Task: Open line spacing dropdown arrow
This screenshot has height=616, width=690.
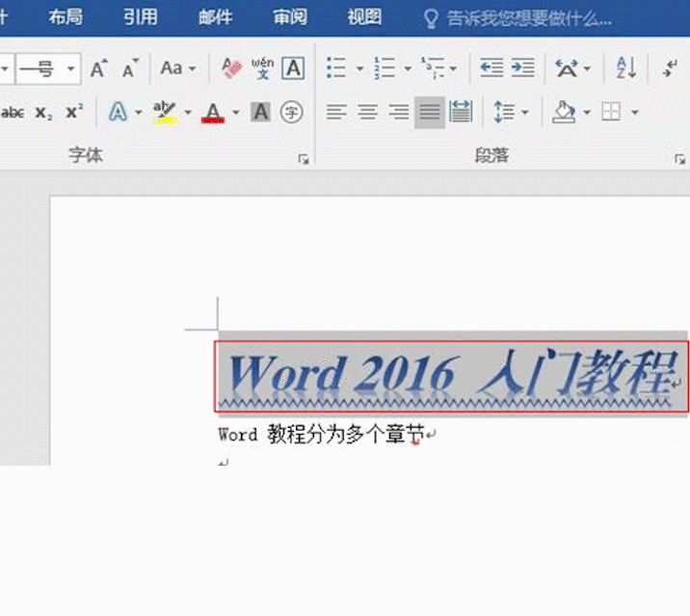Action: [524, 112]
